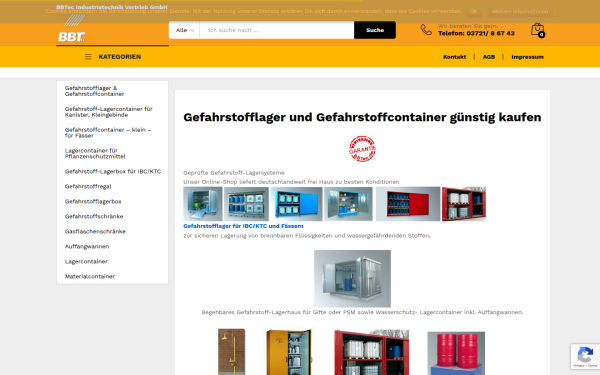This screenshot has width=600, height=375.
Task: Select Gasflaschenschränke category
Action: pyautogui.click(x=95, y=232)
